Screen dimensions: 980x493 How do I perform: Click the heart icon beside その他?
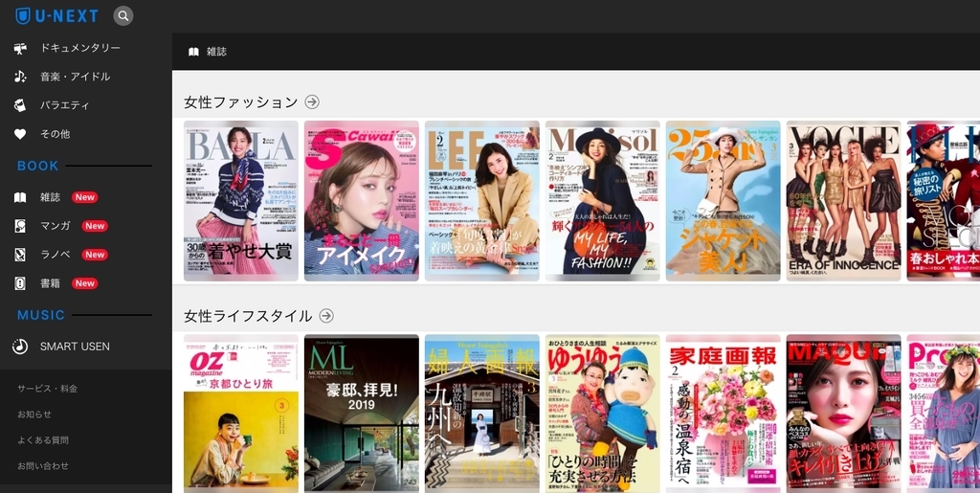point(21,134)
